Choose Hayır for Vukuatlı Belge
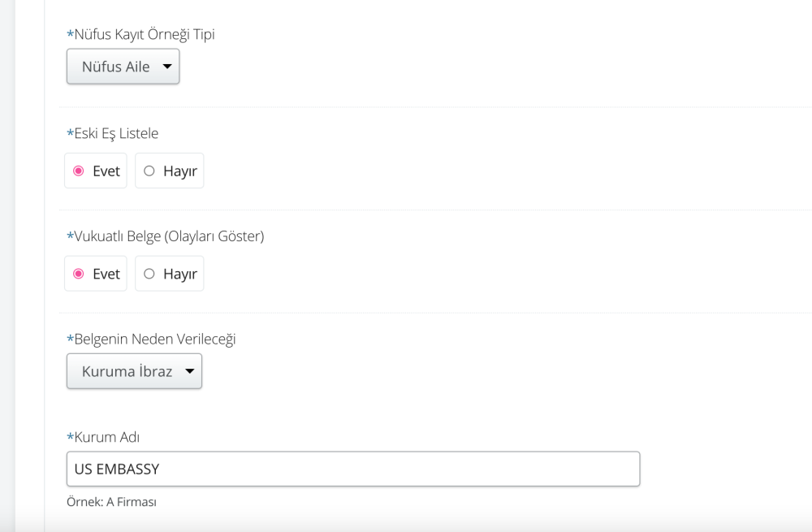Screen dimensions: 812x532 pyautogui.click(x=170, y=274)
